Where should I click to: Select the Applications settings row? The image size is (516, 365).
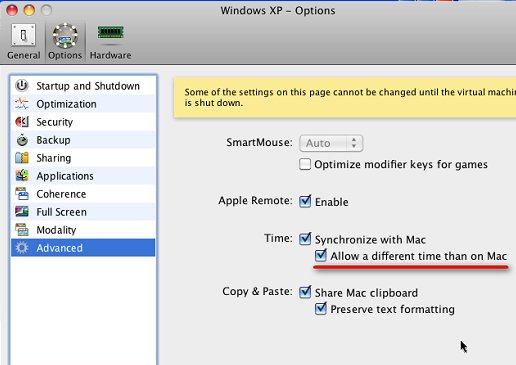point(83,176)
